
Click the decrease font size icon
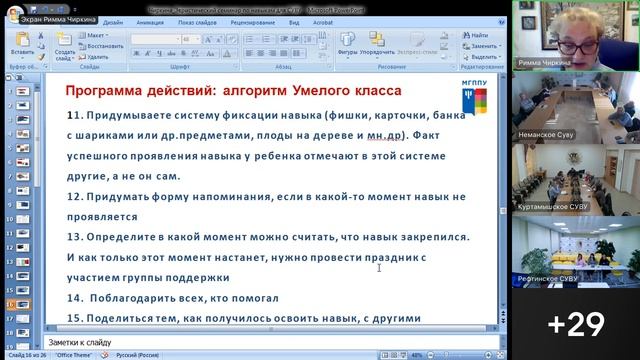point(219,40)
